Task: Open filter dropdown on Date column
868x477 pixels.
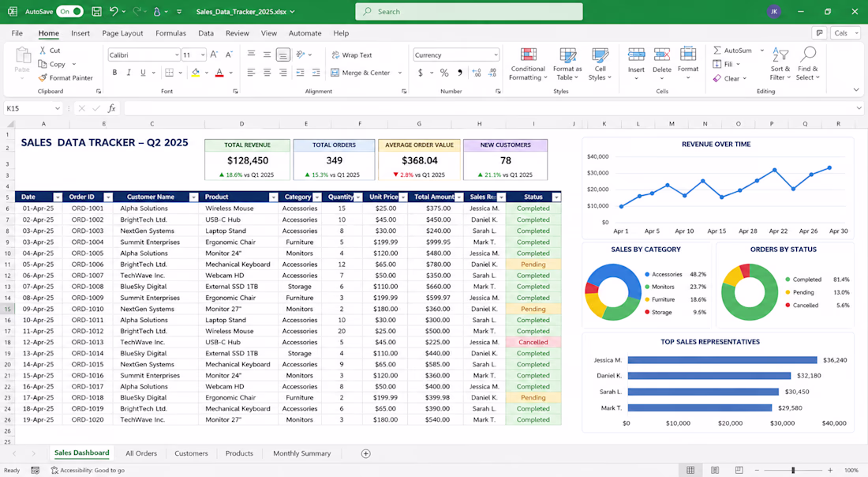Action: click(x=58, y=197)
